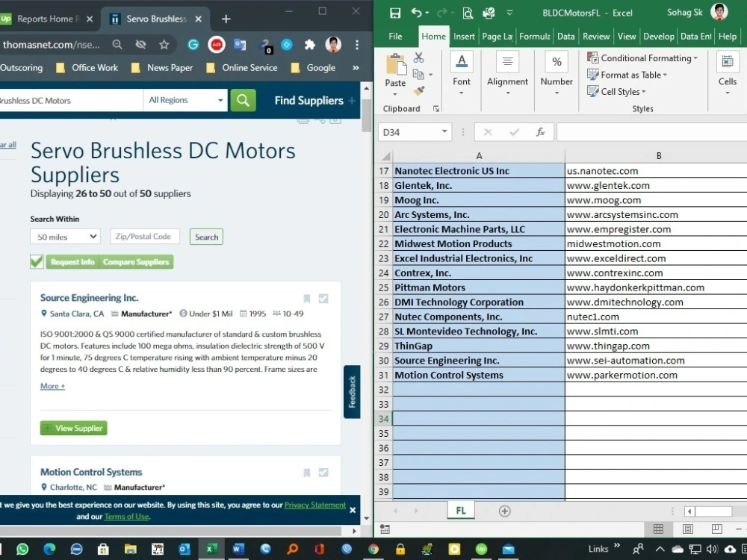Switch to Page Layout view icon

point(687,529)
